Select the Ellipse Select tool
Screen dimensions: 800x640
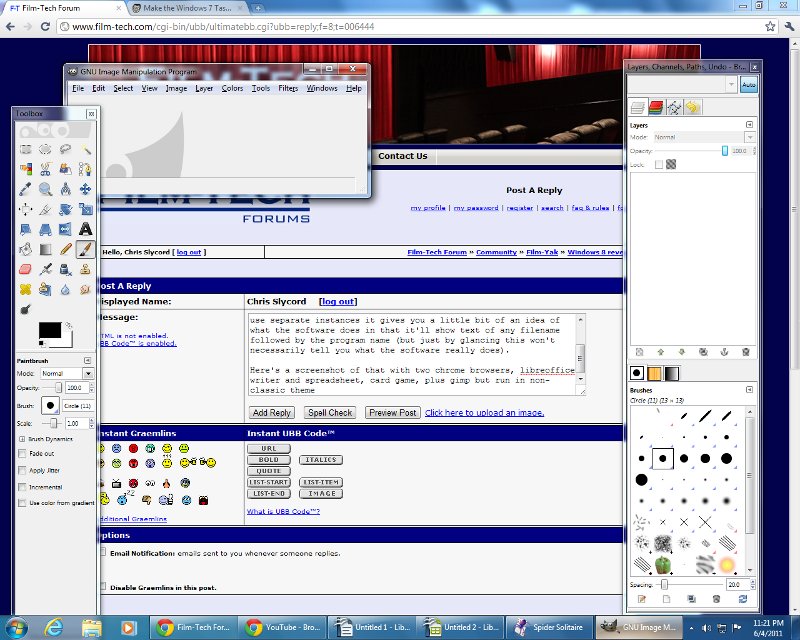[45, 149]
